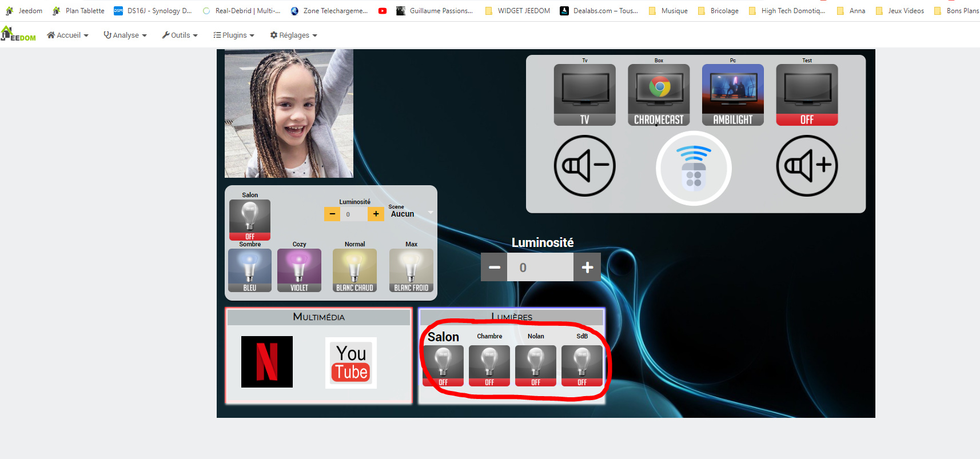The image size is (980, 459).
Task: Launch Netflix from Multimédia panel
Action: click(267, 362)
